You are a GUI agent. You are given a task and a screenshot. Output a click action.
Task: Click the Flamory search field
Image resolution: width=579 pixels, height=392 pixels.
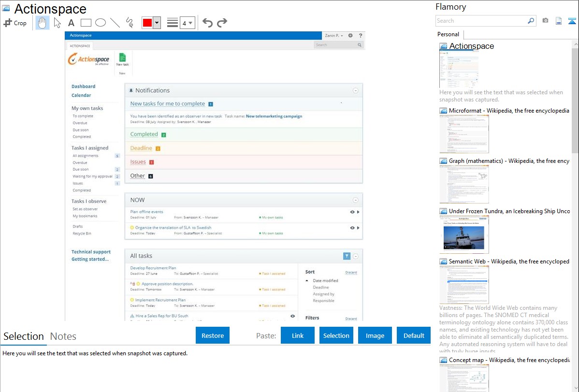point(481,21)
